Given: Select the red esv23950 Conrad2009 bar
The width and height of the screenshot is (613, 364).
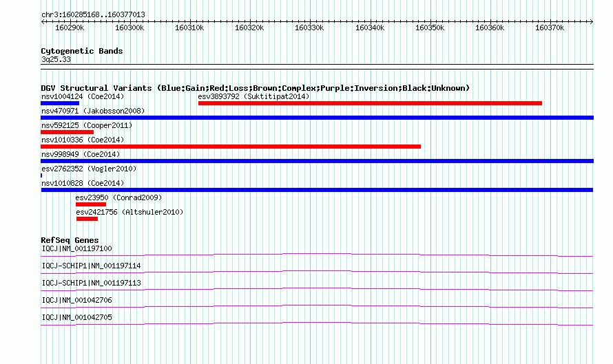Looking at the screenshot, I should (x=91, y=204).
